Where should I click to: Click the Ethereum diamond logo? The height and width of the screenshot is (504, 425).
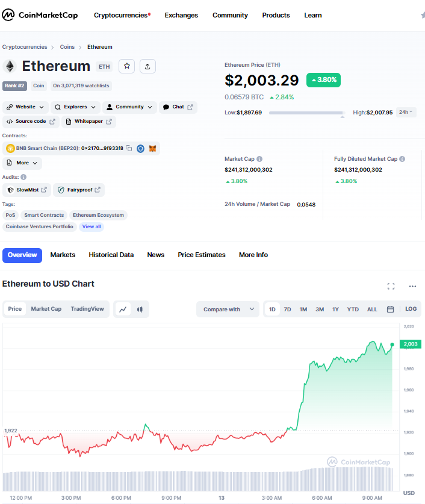click(x=10, y=66)
